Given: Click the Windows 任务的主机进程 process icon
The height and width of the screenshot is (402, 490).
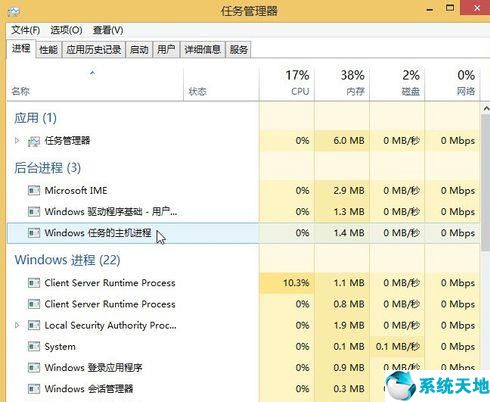Looking at the screenshot, I should pyautogui.click(x=34, y=233).
